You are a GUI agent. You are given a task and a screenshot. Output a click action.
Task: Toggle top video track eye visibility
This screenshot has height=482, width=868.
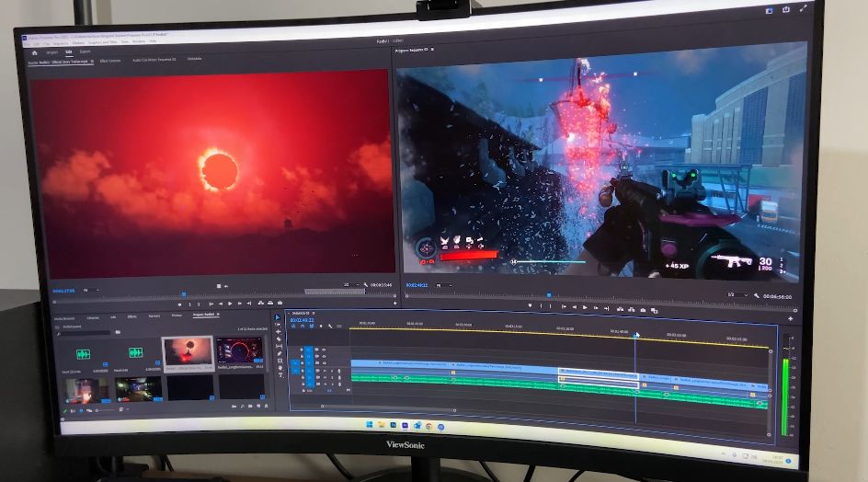(324, 350)
